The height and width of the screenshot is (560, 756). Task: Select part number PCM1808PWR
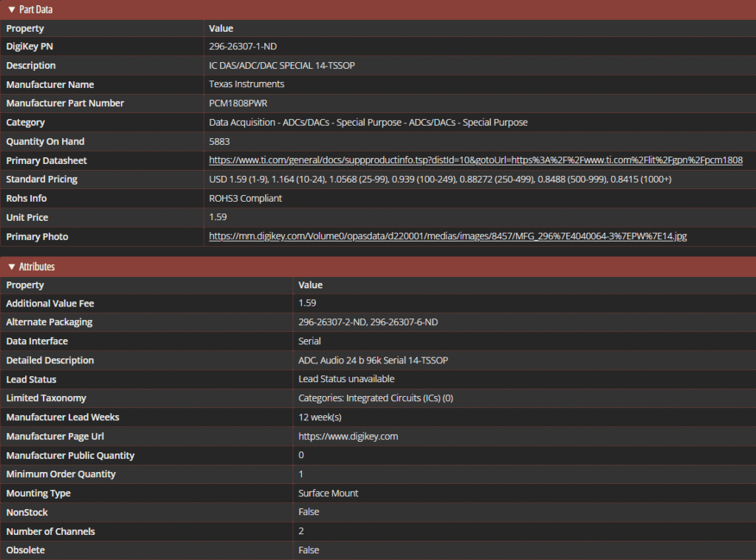(x=238, y=103)
